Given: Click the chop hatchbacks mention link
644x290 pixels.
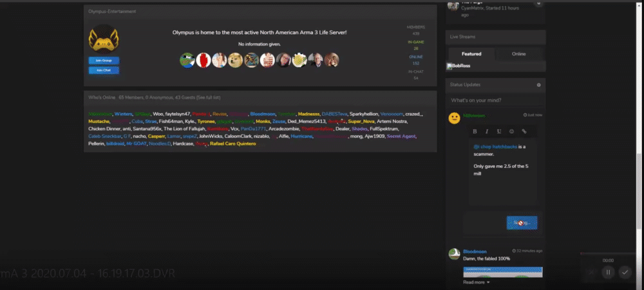Looking at the screenshot, I should tap(495, 147).
